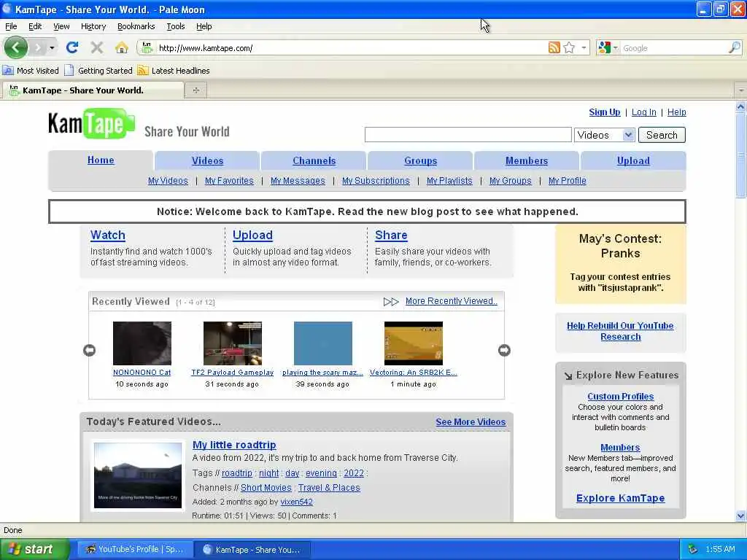Click the Log In link
Viewport: 747px width, 560px height.
tap(643, 112)
